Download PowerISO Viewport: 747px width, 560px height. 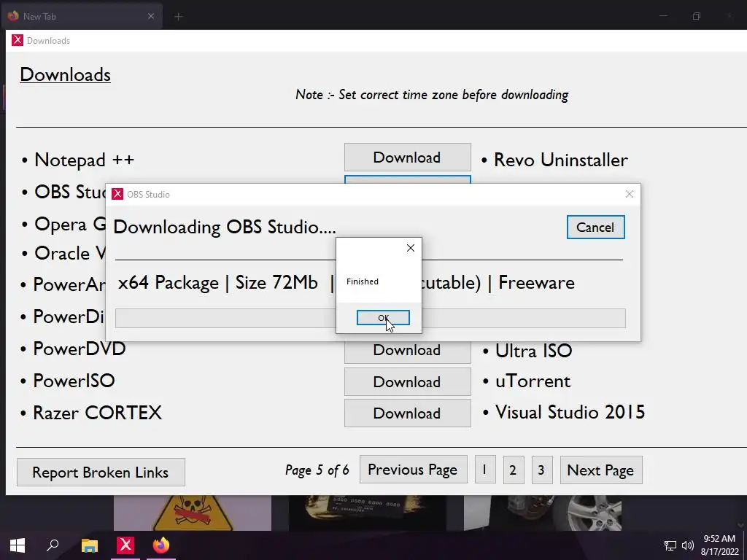(x=407, y=382)
